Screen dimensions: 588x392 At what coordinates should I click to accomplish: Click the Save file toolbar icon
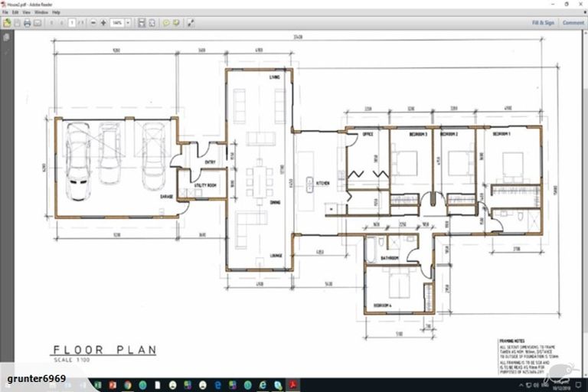click(17, 23)
